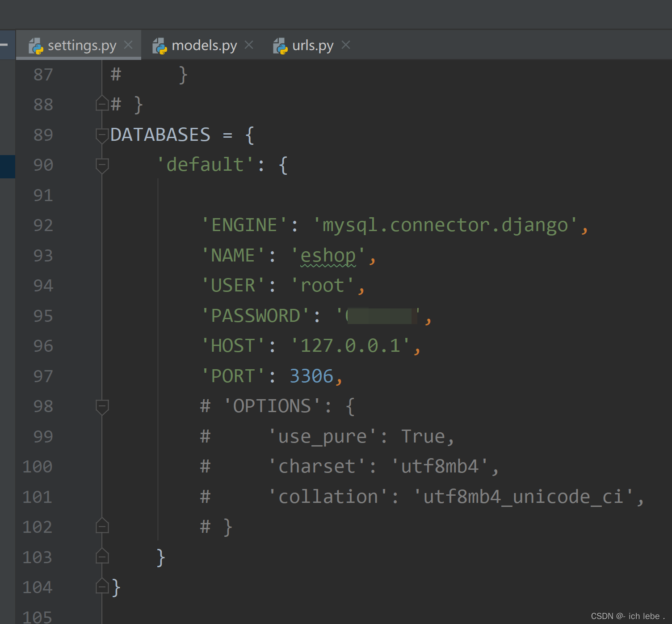
Task: Close the models.py tab
Action: pyautogui.click(x=249, y=45)
